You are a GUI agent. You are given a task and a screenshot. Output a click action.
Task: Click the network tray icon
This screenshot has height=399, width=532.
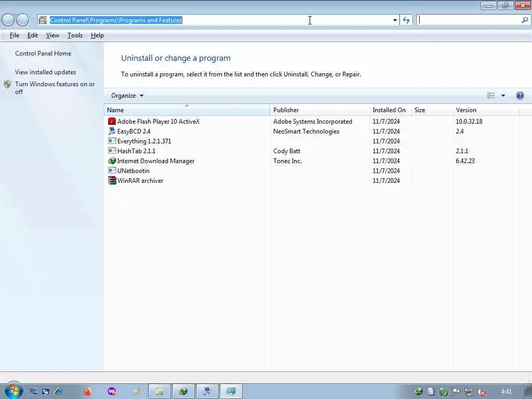(469, 392)
